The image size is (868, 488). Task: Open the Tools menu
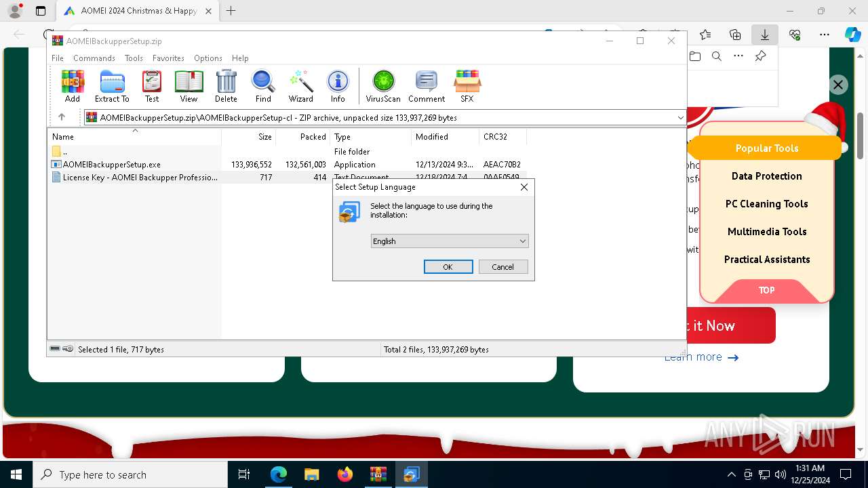134,58
